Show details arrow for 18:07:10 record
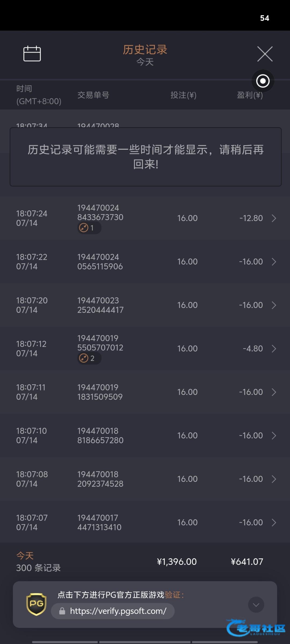 274,436
